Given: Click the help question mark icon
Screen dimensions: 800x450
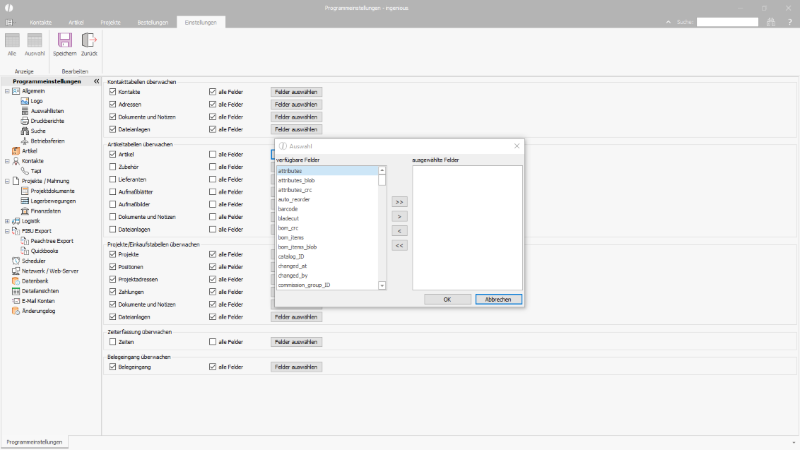Looking at the screenshot, I should pyautogui.click(x=790, y=22).
